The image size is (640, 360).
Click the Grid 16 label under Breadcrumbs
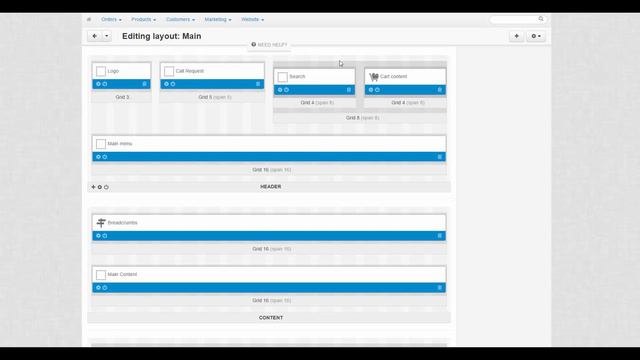tap(271, 249)
